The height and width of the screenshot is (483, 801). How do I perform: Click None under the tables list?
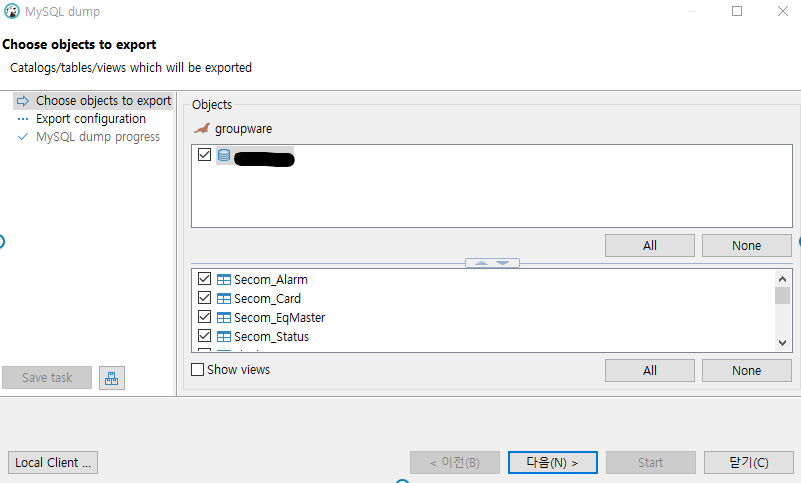pyautogui.click(x=746, y=371)
